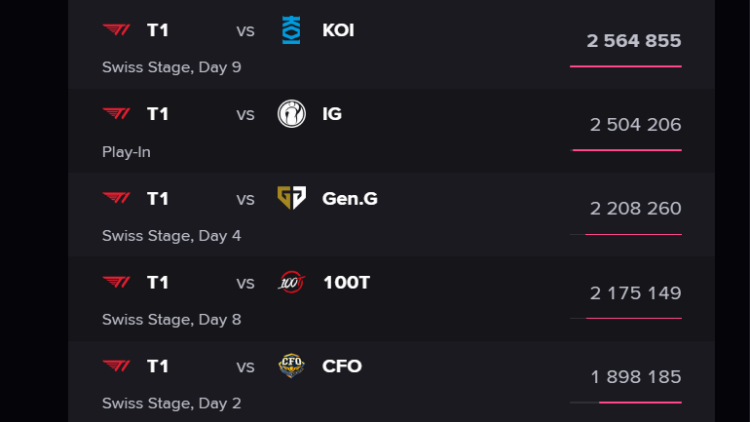Click the pink bar under 2 208 260
The image size is (750, 422).
(633, 235)
